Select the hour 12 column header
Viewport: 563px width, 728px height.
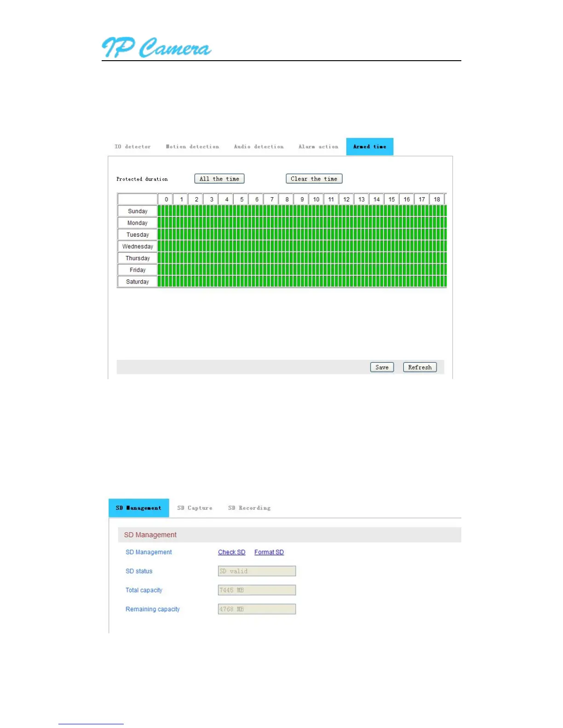pyautogui.click(x=346, y=199)
